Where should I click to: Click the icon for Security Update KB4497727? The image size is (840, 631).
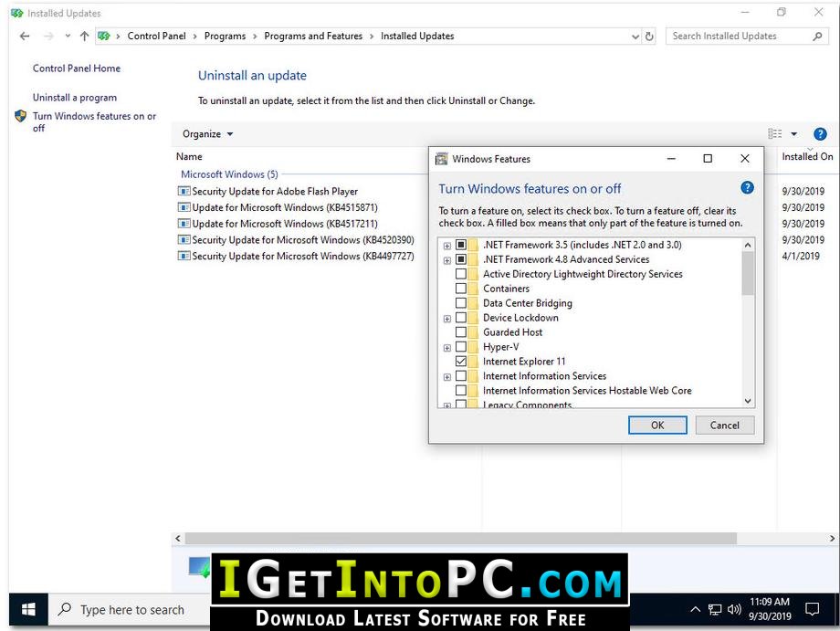pyautogui.click(x=184, y=256)
